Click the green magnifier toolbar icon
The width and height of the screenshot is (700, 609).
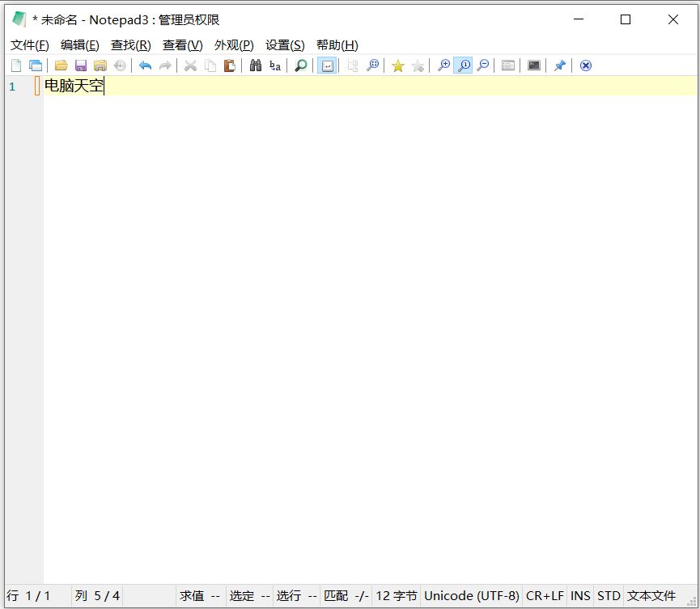coord(301,66)
